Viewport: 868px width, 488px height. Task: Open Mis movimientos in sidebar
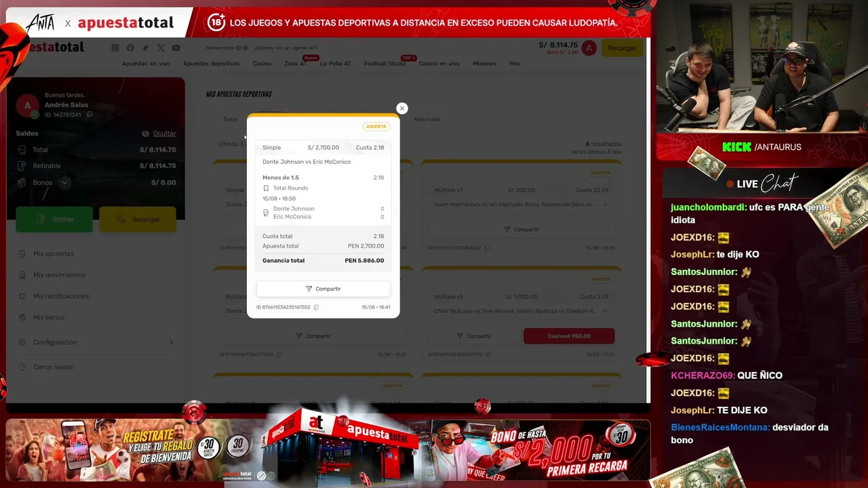click(59, 275)
